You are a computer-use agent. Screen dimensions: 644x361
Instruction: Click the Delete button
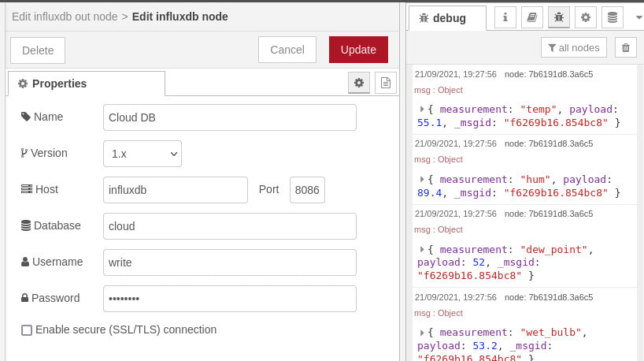(38, 50)
